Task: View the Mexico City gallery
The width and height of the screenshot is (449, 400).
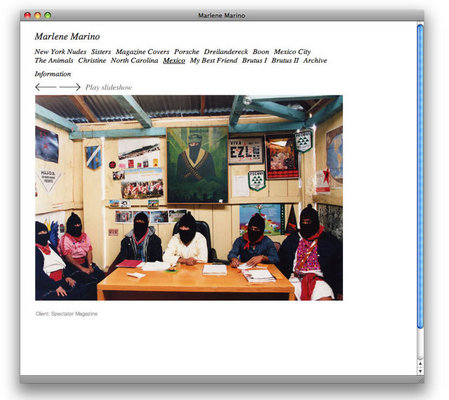Action: (292, 52)
